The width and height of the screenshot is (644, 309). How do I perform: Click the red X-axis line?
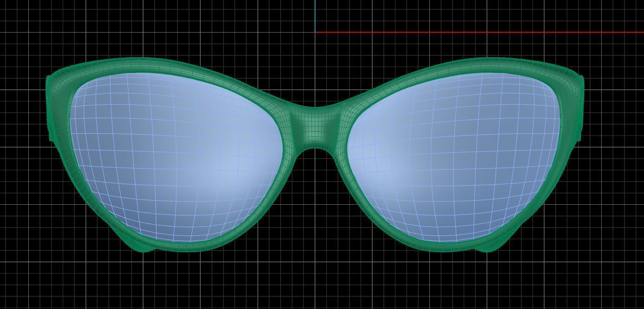point(480,33)
